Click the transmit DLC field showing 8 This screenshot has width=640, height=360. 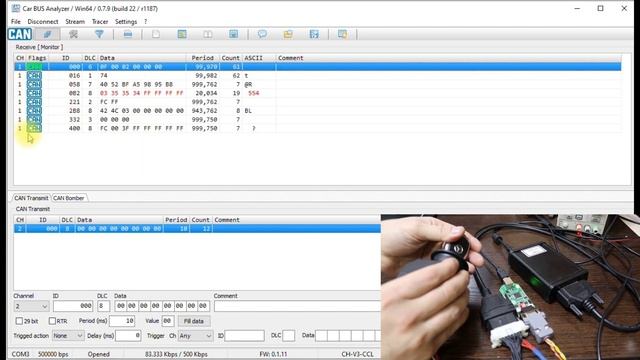click(103, 306)
